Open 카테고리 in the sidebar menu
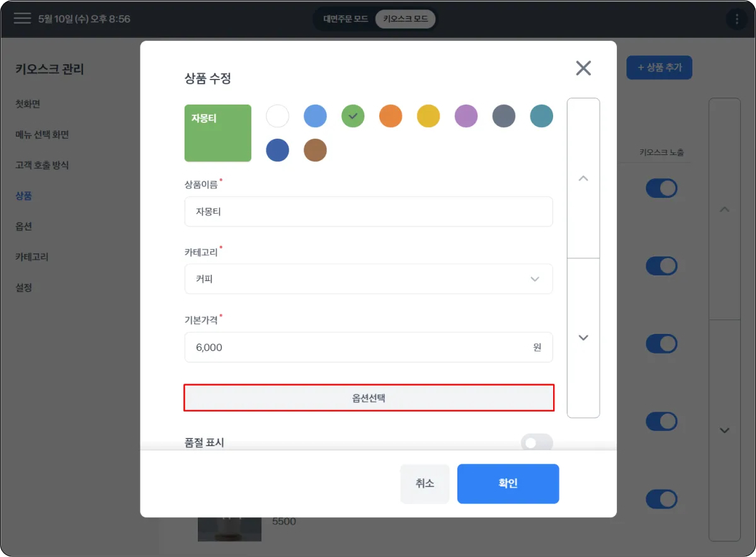756x557 pixels. (x=32, y=257)
